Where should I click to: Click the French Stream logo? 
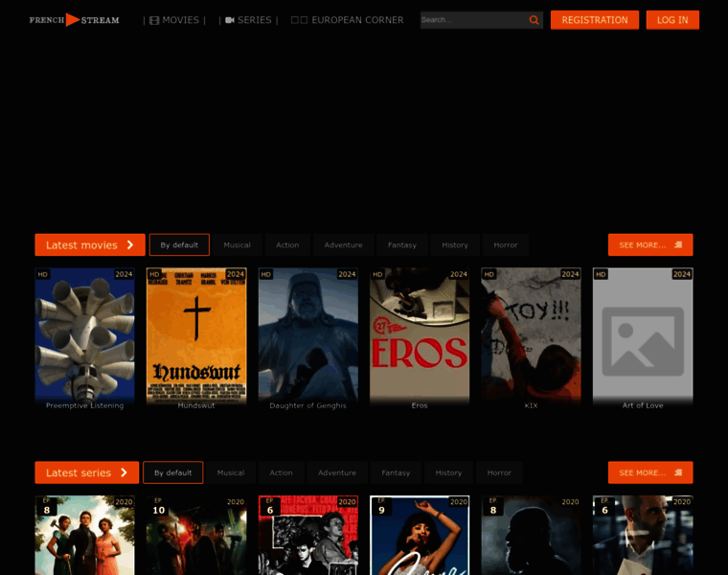(75, 20)
